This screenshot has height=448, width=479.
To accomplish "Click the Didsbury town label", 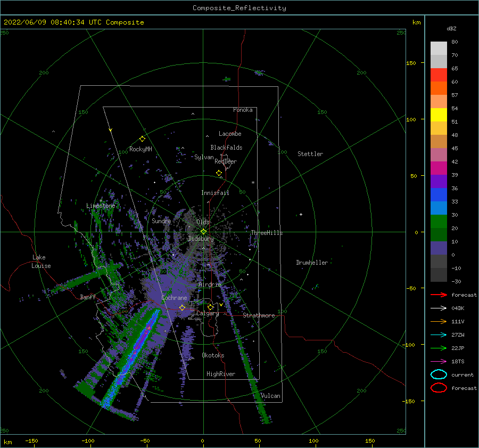I will point(201,239).
